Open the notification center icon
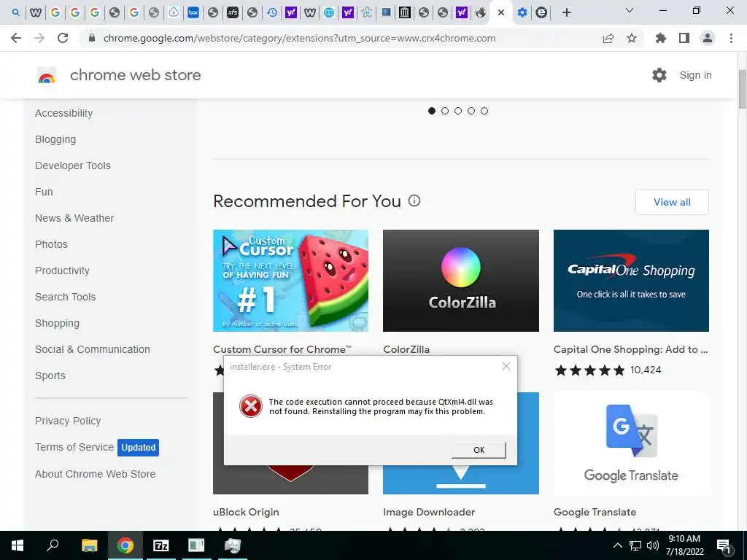The image size is (747, 560). tap(724, 545)
